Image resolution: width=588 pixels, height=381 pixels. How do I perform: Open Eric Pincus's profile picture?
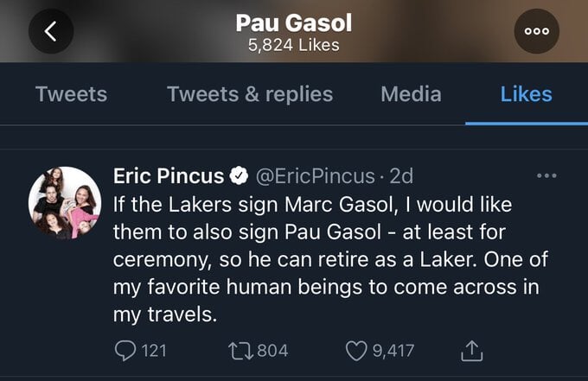click(65, 203)
